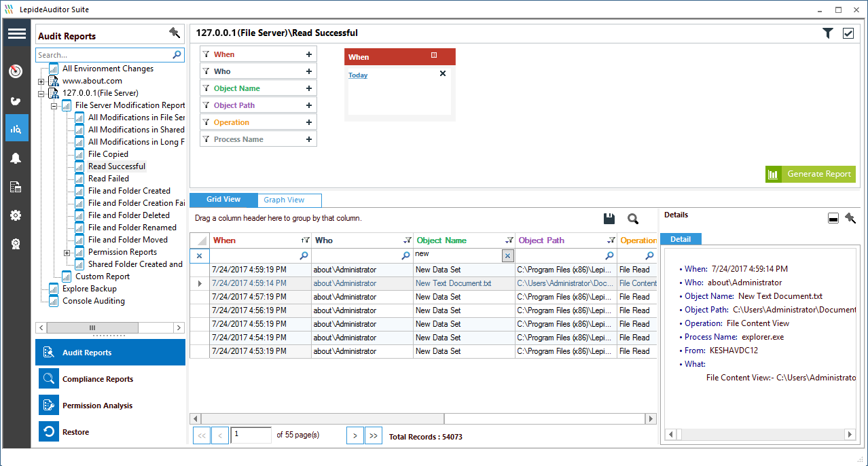Focus the Audit Reports search field

pos(104,55)
